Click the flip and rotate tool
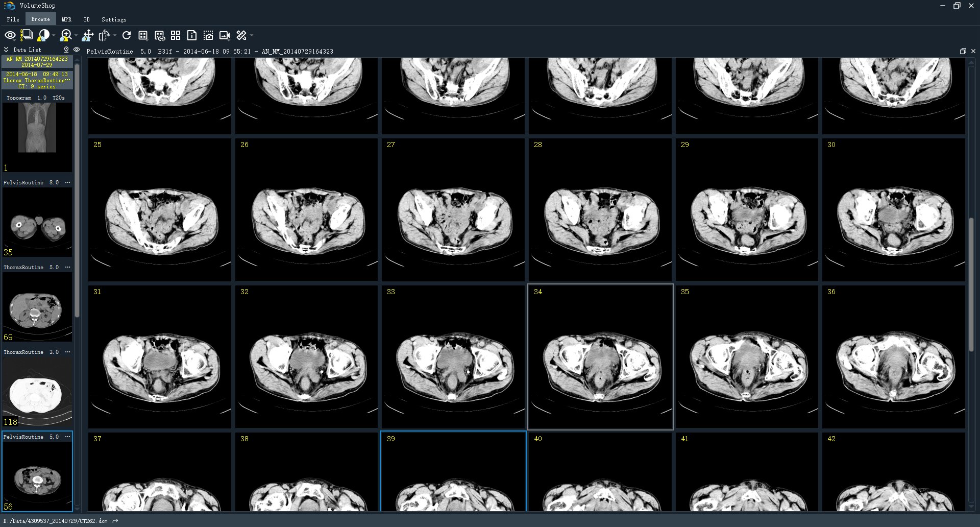980x527 pixels. tap(105, 35)
